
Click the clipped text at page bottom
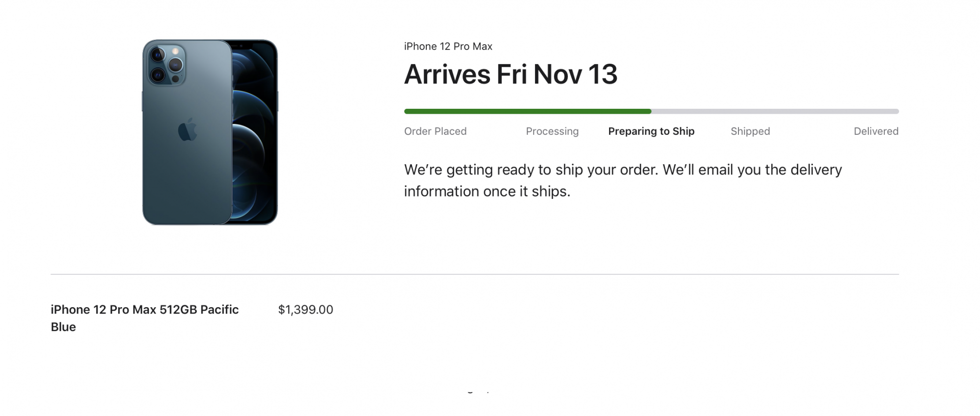478,391
